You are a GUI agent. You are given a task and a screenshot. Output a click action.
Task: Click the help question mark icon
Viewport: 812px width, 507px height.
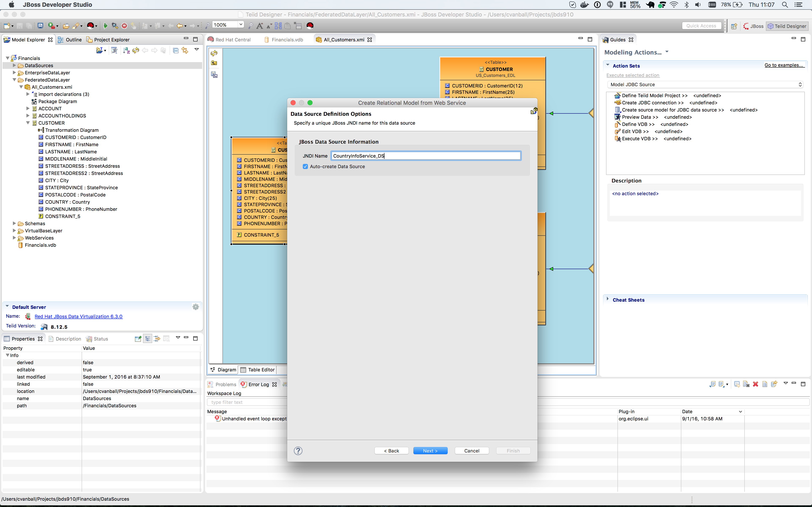click(x=298, y=451)
